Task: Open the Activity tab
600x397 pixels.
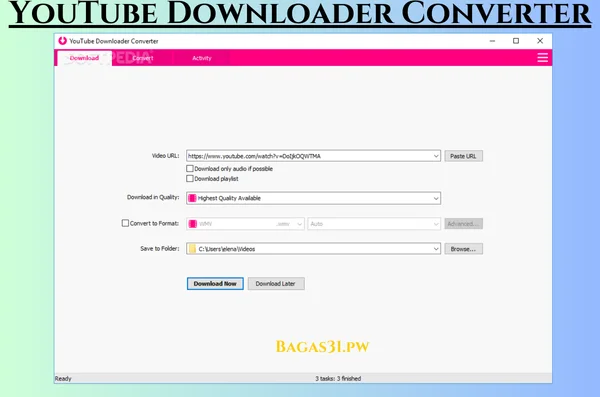Action: coord(202,58)
